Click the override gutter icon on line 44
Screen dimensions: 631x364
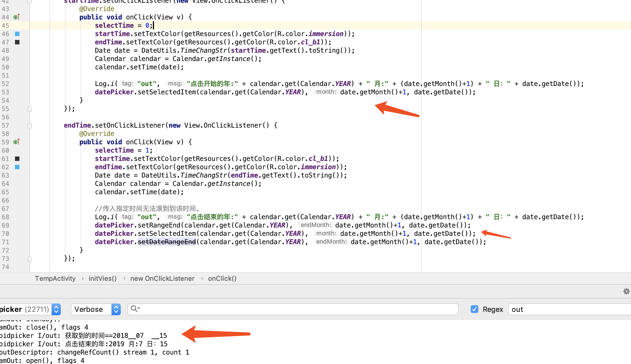click(17, 17)
